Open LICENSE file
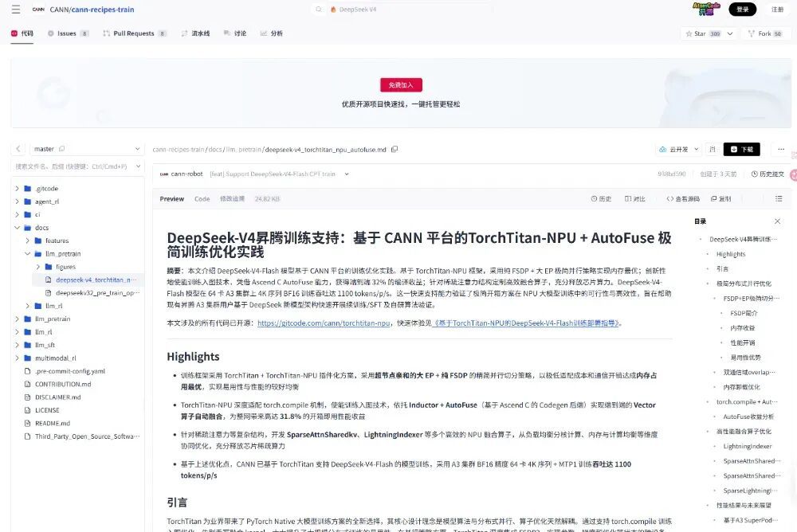The width and height of the screenshot is (797, 532). (x=47, y=410)
